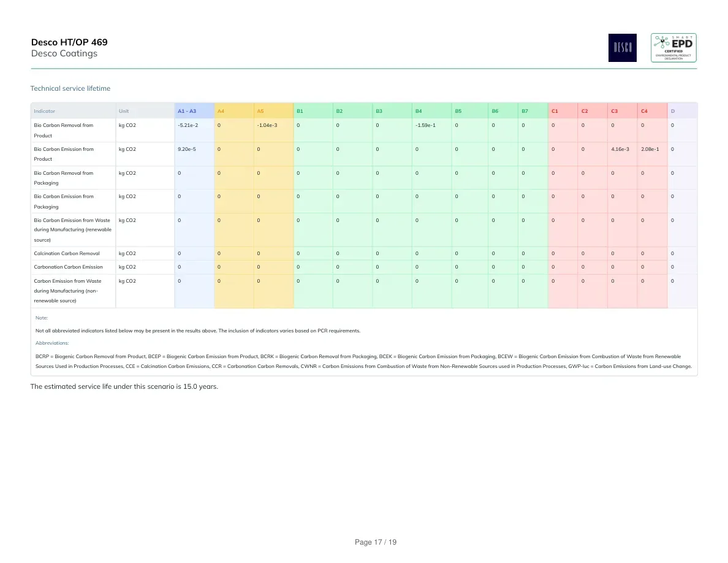
Task: Click the 4.16e-3 value under C3
Action: tap(620, 149)
